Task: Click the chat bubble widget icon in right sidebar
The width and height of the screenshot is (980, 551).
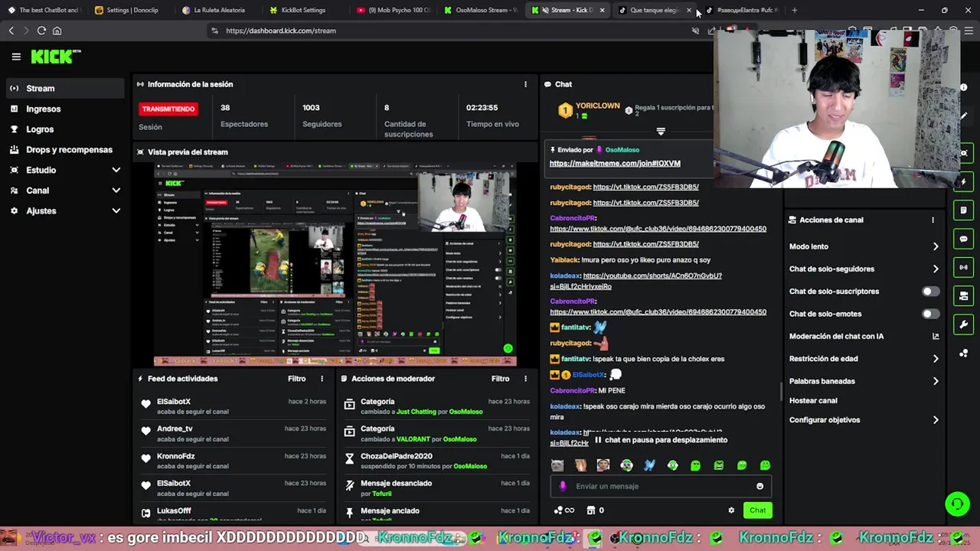Action: pos(964,239)
